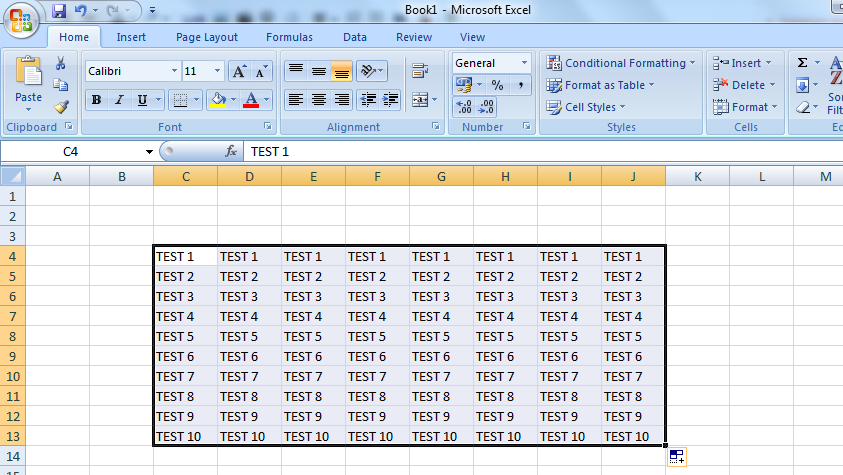This screenshot has height=475, width=843.
Task: Increase font size with Grow Font
Action: point(239,71)
